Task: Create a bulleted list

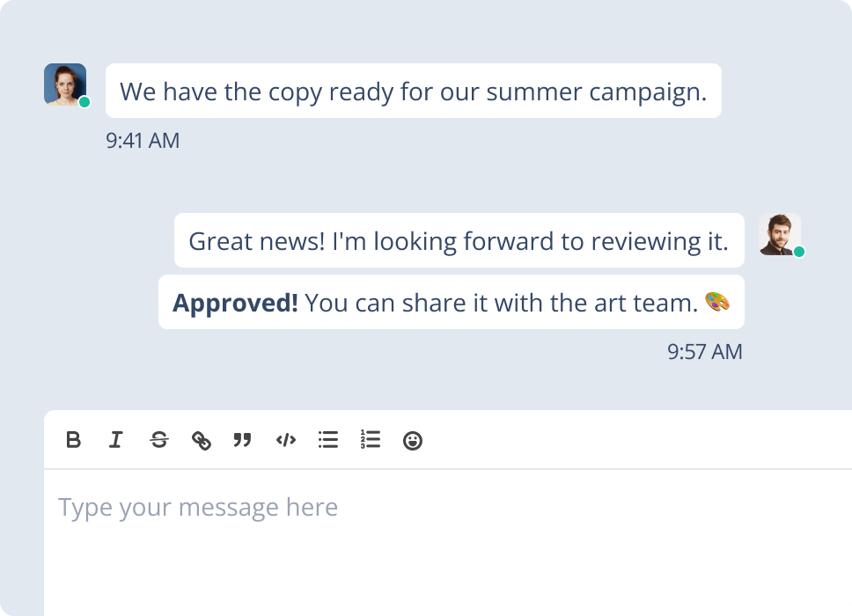Action: click(328, 440)
